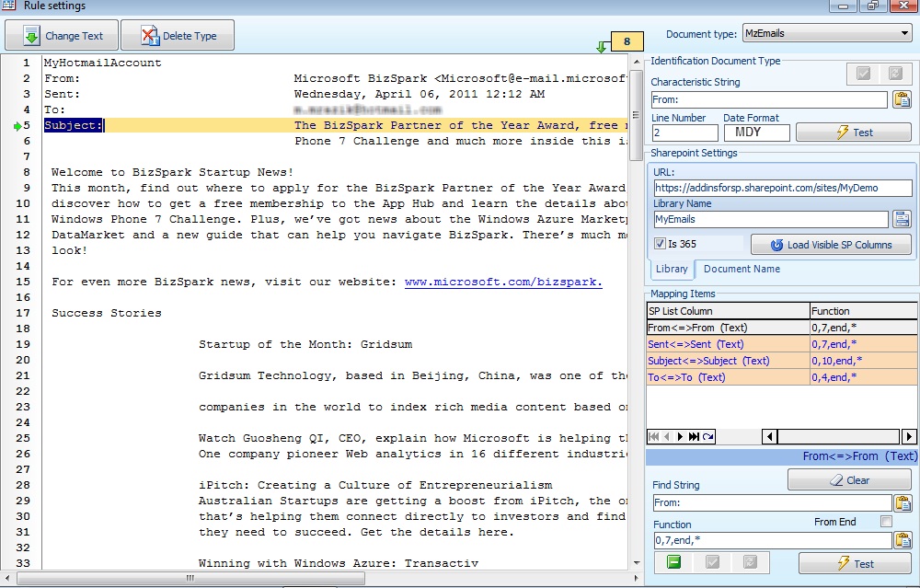Click paste icon beside Find String field
920x588 pixels.
pyautogui.click(x=903, y=503)
